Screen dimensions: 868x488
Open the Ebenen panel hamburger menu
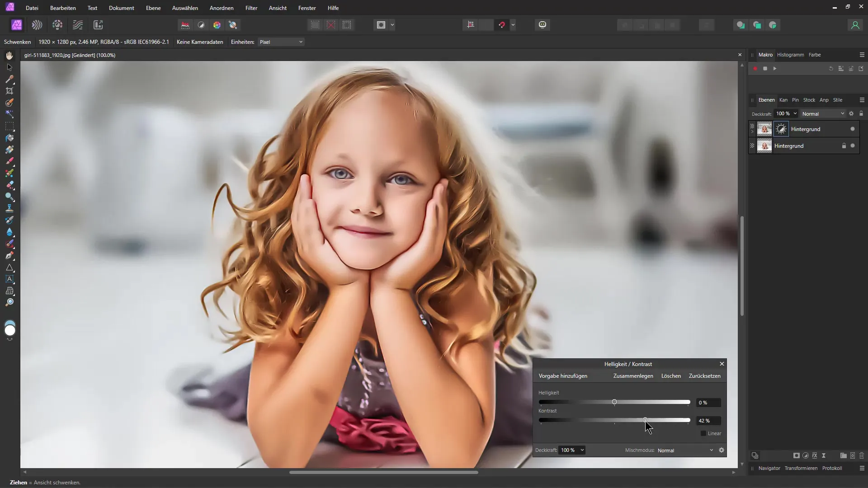coord(862,100)
